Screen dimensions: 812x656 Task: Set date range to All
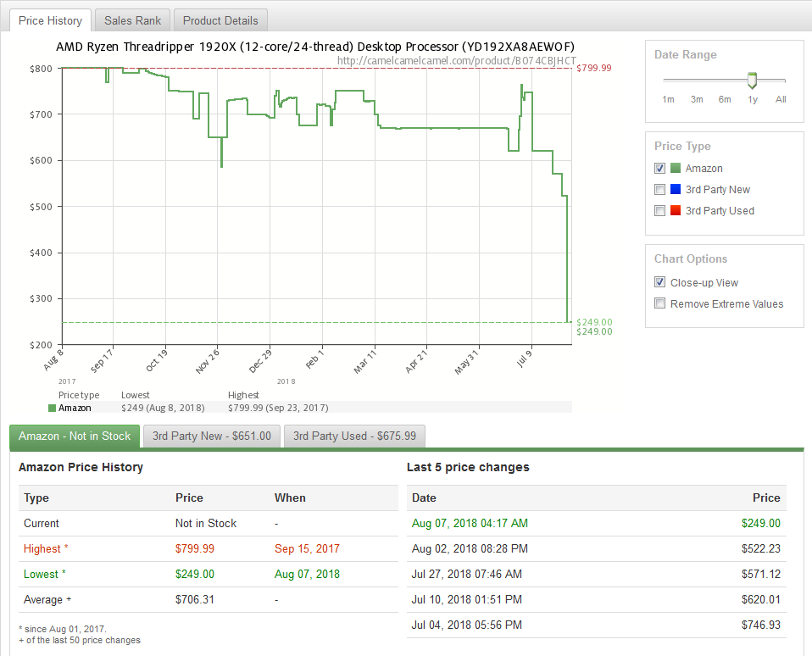pyautogui.click(x=781, y=99)
